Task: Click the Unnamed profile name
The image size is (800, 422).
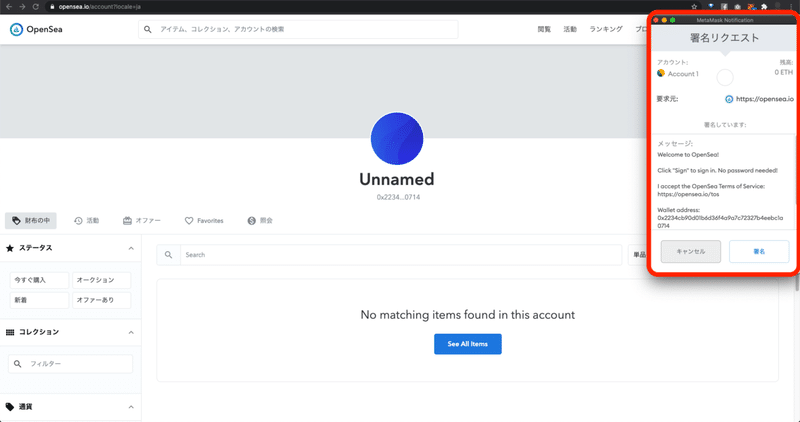Action: pyautogui.click(x=397, y=179)
